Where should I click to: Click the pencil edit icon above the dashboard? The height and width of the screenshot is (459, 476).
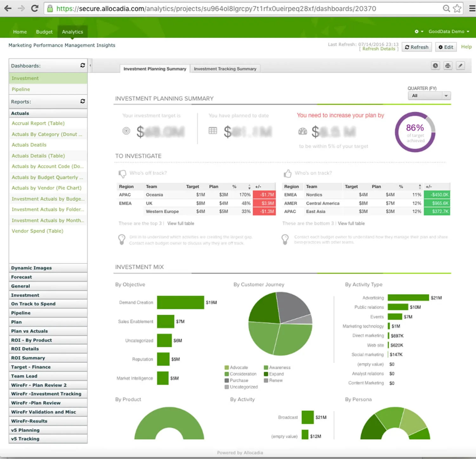460,66
